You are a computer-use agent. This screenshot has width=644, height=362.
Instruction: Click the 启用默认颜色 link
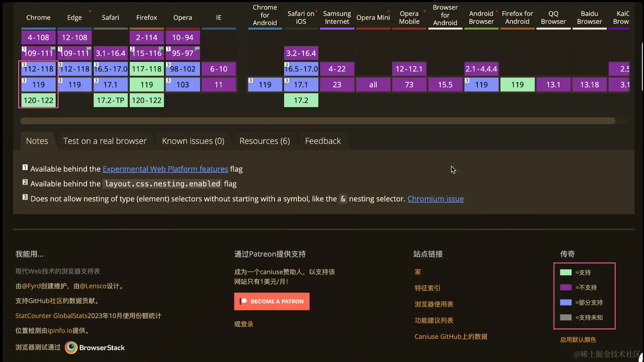(578, 339)
